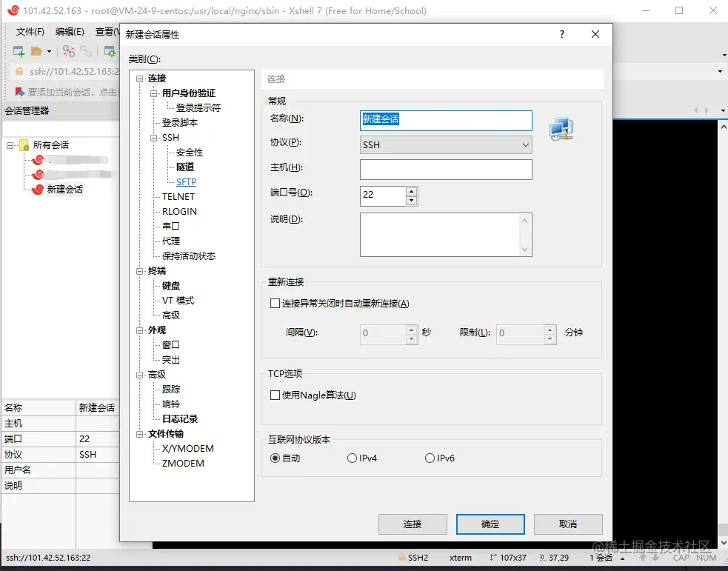Select RLOGIN in category tree
Viewport: 728px width, 571px height.
pos(179,212)
